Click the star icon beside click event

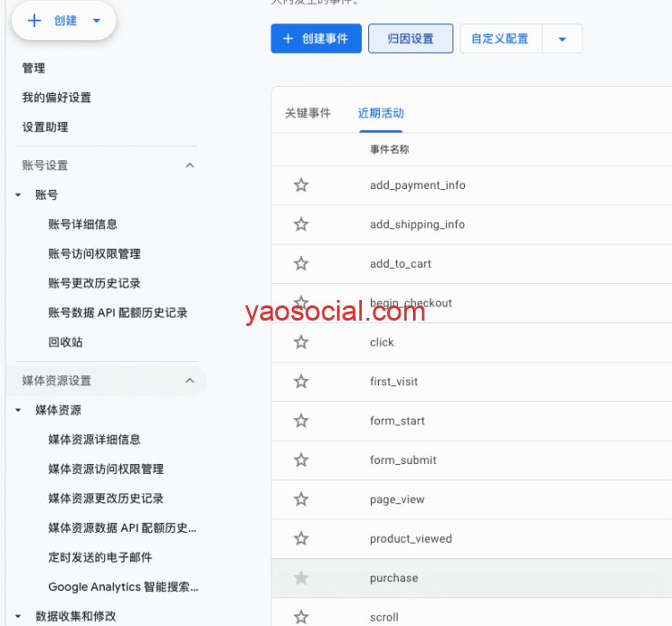(x=301, y=342)
